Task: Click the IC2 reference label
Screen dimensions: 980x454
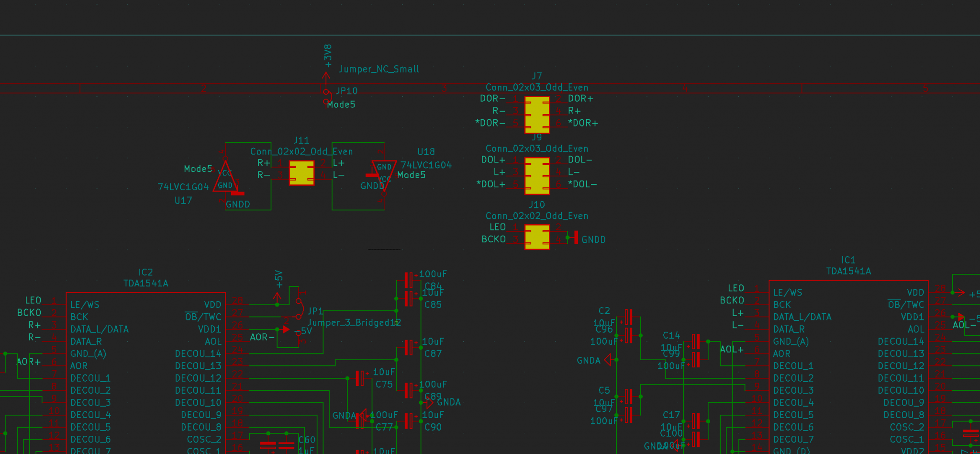Action: click(x=145, y=272)
